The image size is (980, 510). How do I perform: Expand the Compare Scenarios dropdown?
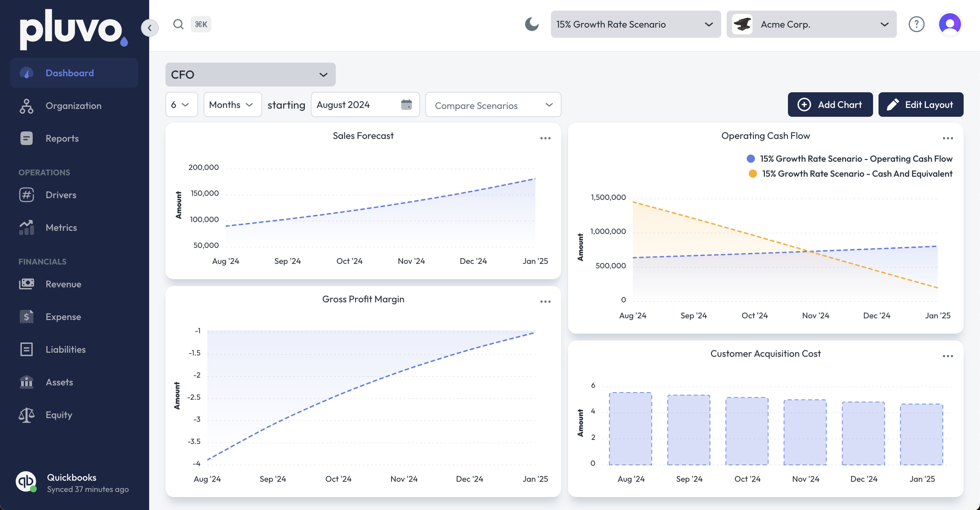493,105
